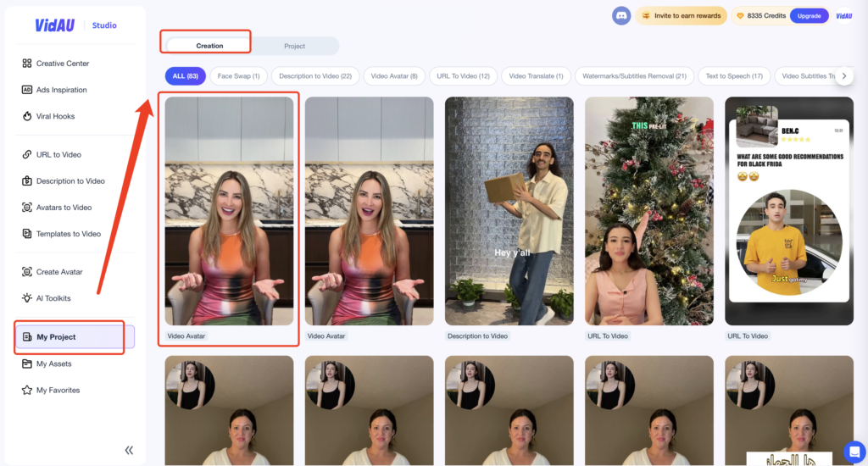The width and height of the screenshot is (868, 466).
Task: Open BEN.C review URL To Video thumbnail
Action: 789,211
